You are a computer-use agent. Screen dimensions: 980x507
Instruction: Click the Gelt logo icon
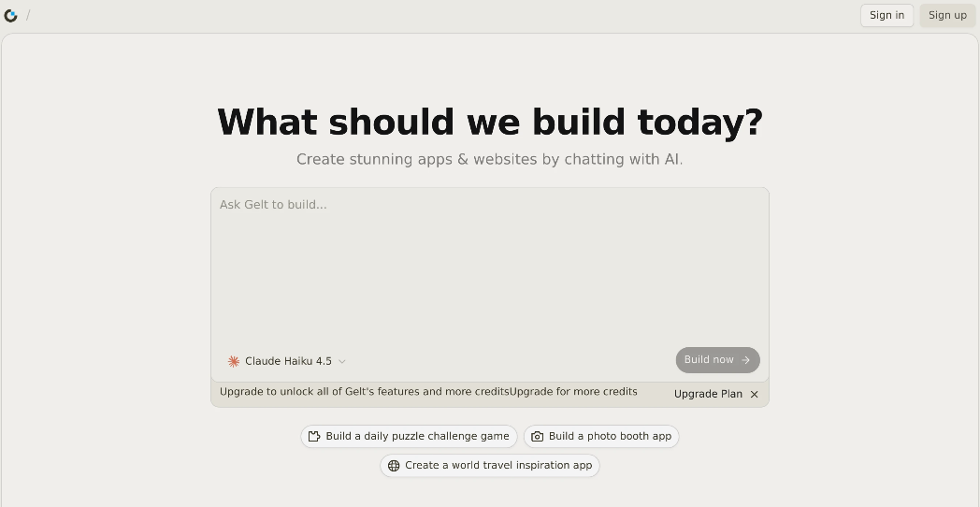tap(11, 16)
